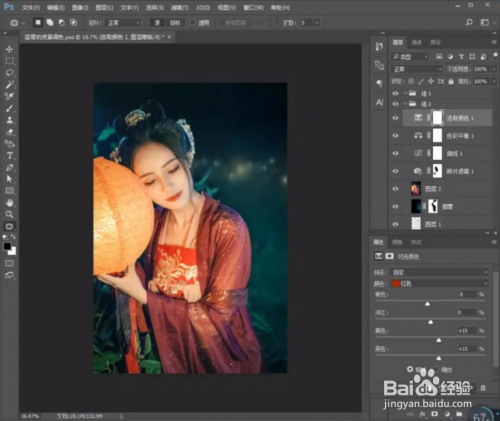Click the 源 button in options bar
This screenshot has width=500, height=421.
157,23
